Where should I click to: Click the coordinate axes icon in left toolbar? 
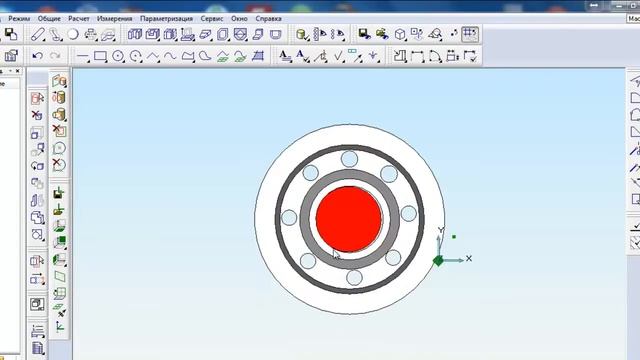pos(60,326)
